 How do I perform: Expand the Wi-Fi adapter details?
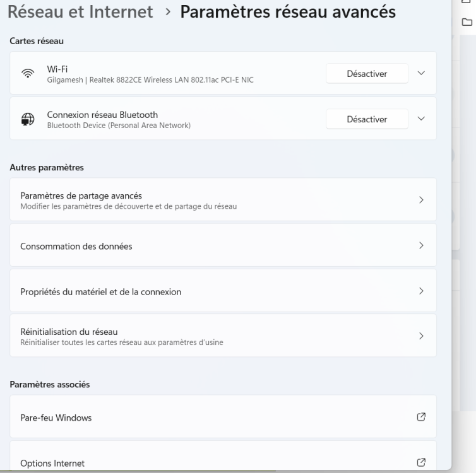[x=421, y=73]
